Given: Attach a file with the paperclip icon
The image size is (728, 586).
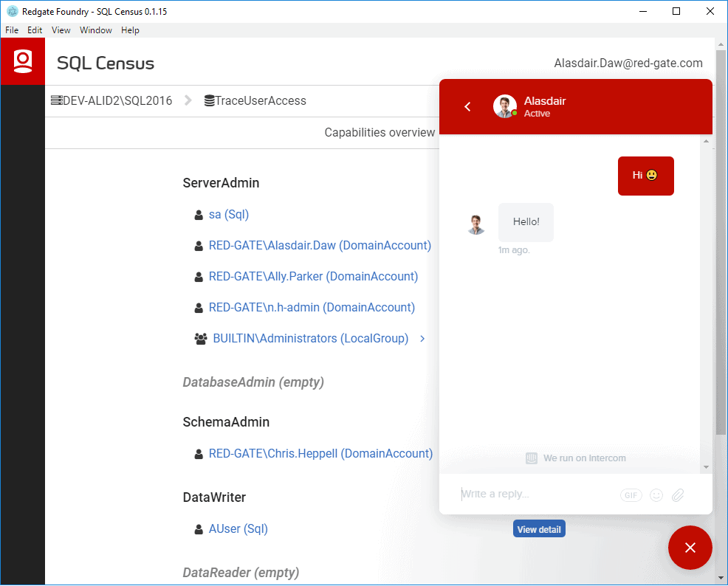Looking at the screenshot, I should click(678, 495).
